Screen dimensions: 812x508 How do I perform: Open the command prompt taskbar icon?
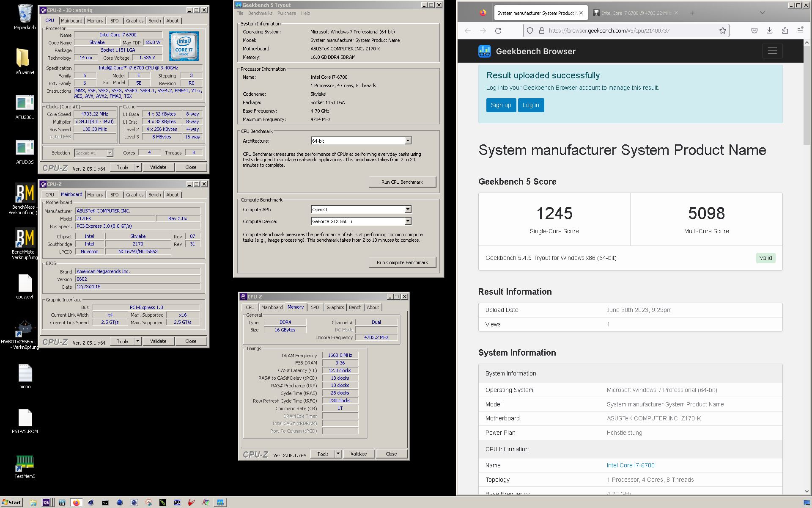tap(105, 502)
